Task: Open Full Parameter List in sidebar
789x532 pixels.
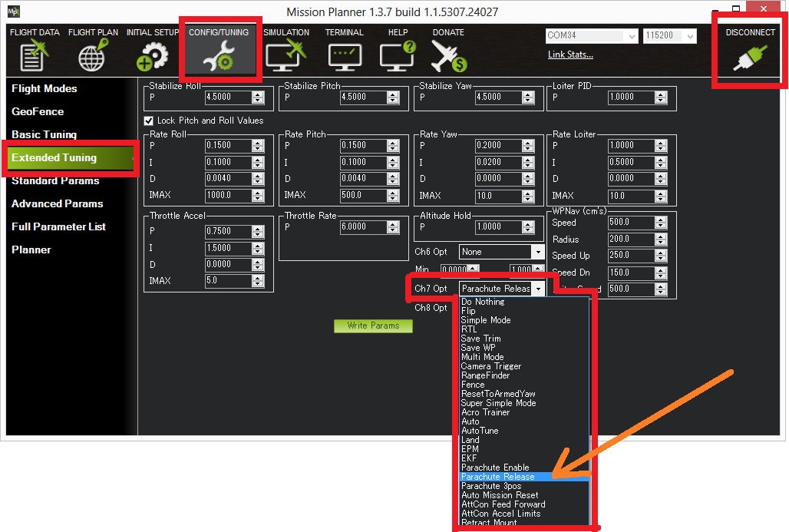Action: pos(58,226)
